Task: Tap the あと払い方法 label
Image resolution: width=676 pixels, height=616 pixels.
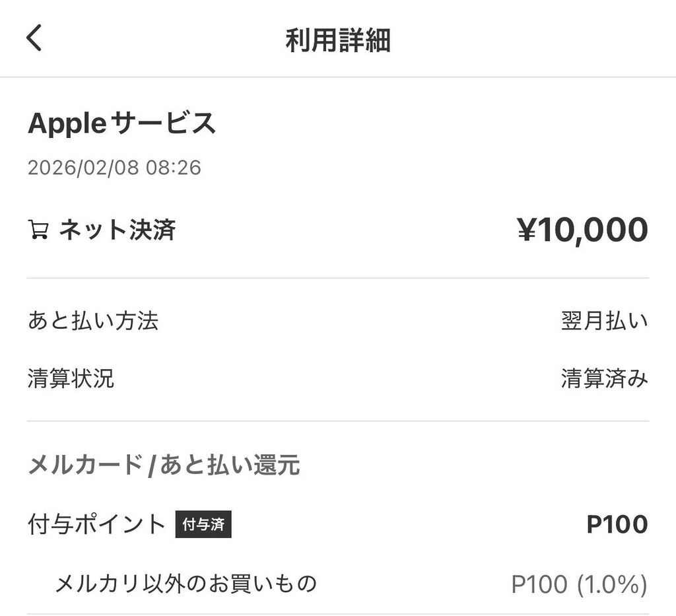Action: (x=93, y=321)
